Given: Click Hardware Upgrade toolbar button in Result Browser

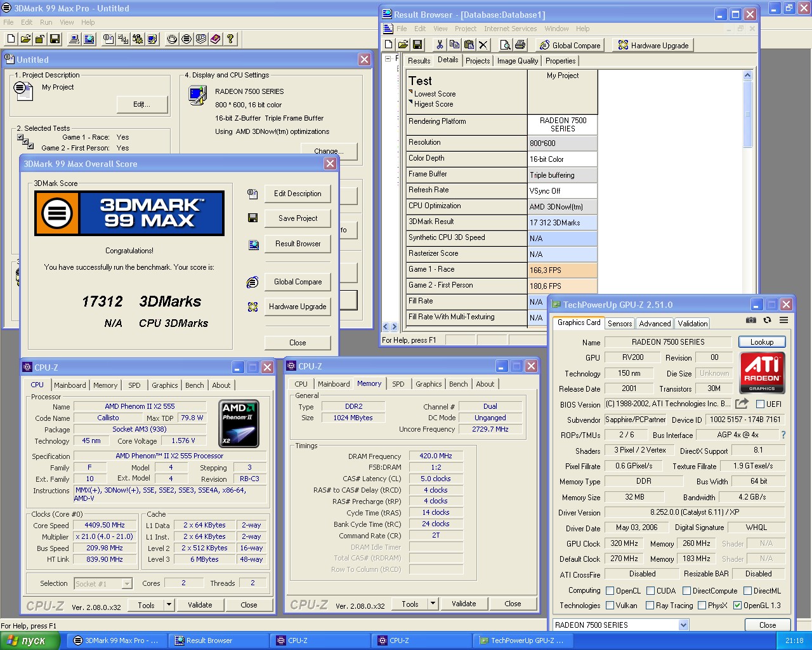Looking at the screenshot, I should 653,45.
